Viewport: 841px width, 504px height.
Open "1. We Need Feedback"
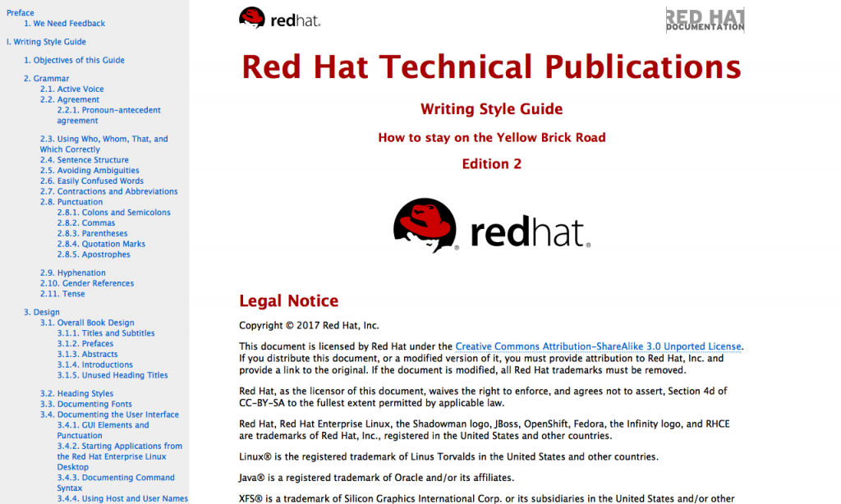[x=65, y=23]
